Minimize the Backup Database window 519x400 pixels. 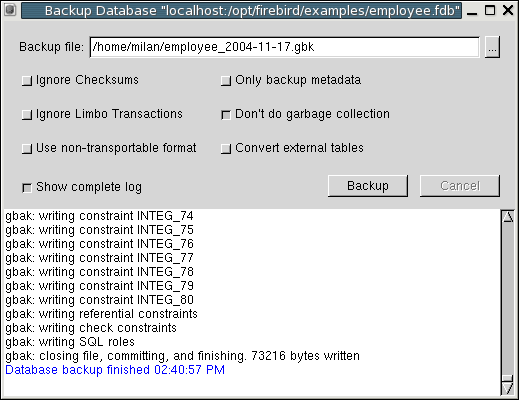tap(472, 11)
